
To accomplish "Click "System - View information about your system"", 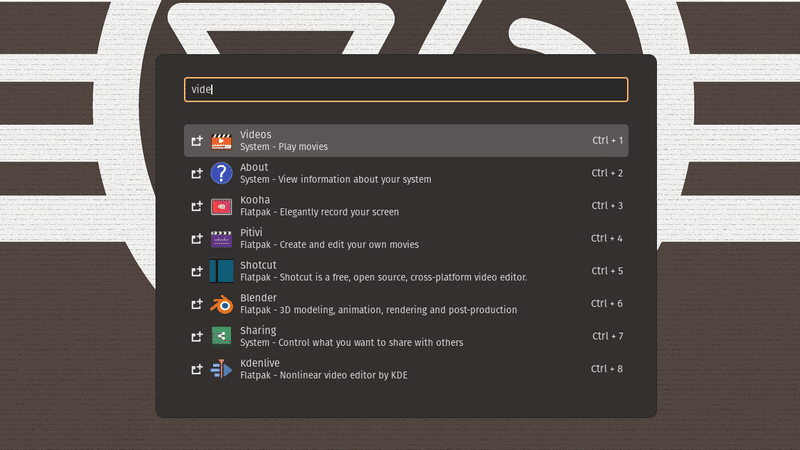I will tap(336, 180).
